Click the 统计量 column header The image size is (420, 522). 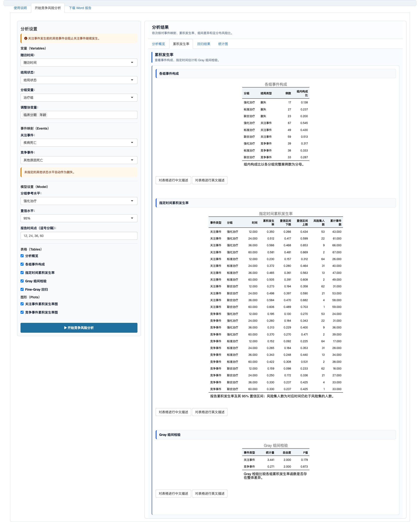pos(270,452)
